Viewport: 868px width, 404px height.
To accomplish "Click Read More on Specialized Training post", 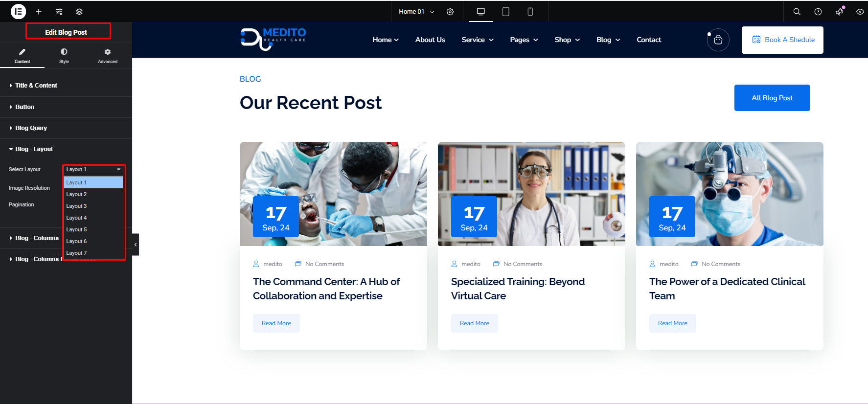I will pos(474,323).
